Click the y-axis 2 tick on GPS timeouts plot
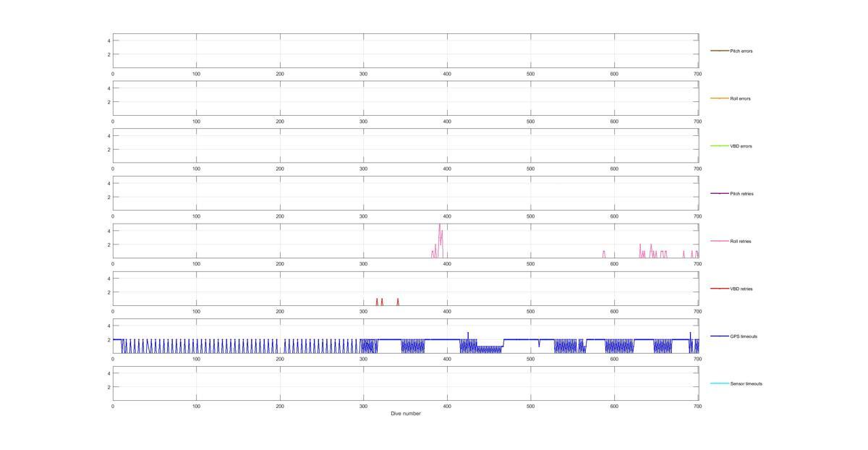 [109, 339]
